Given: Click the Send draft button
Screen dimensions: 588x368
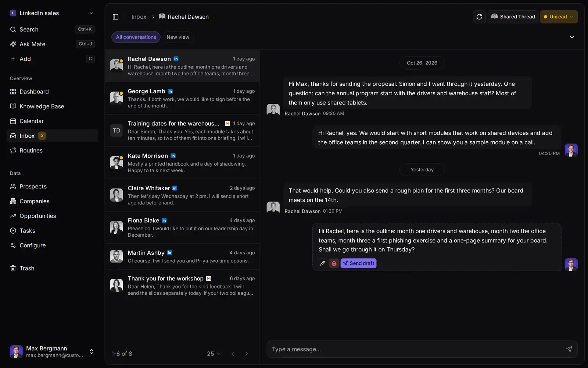Looking at the screenshot, I should click(358, 263).
